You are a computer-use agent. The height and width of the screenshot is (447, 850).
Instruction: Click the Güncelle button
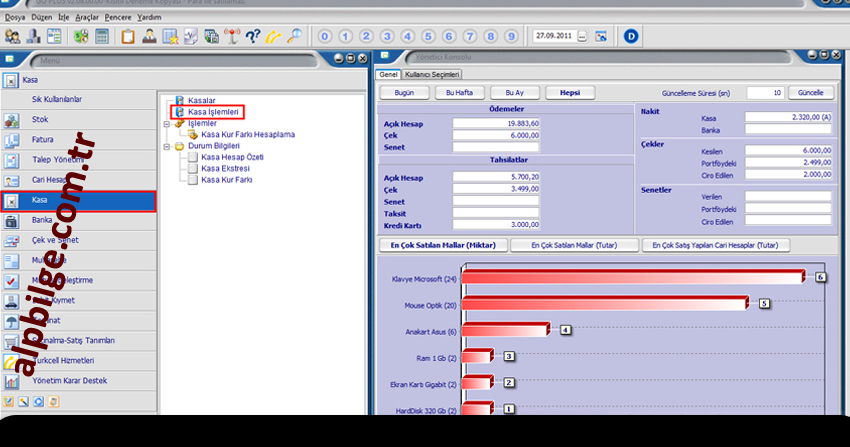[810, 92]
